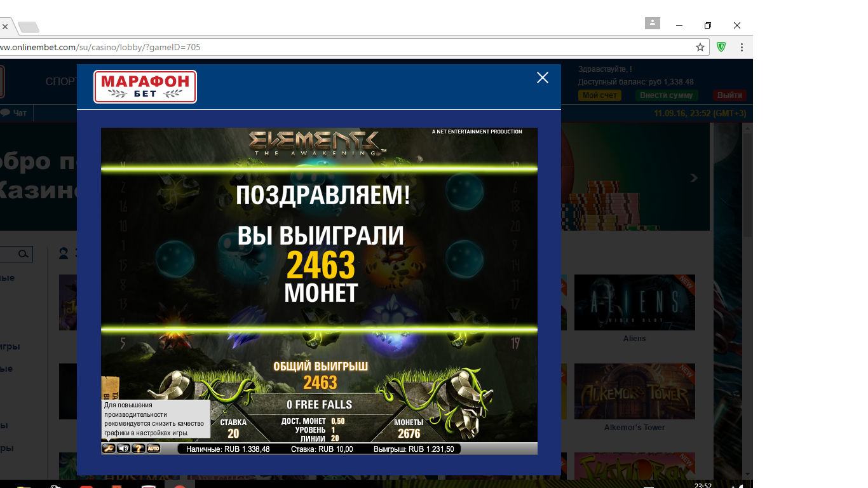This screenshot has width=868, height=488.
Task: Click the Чат speech bubble icon
Action: click(6, 113)
